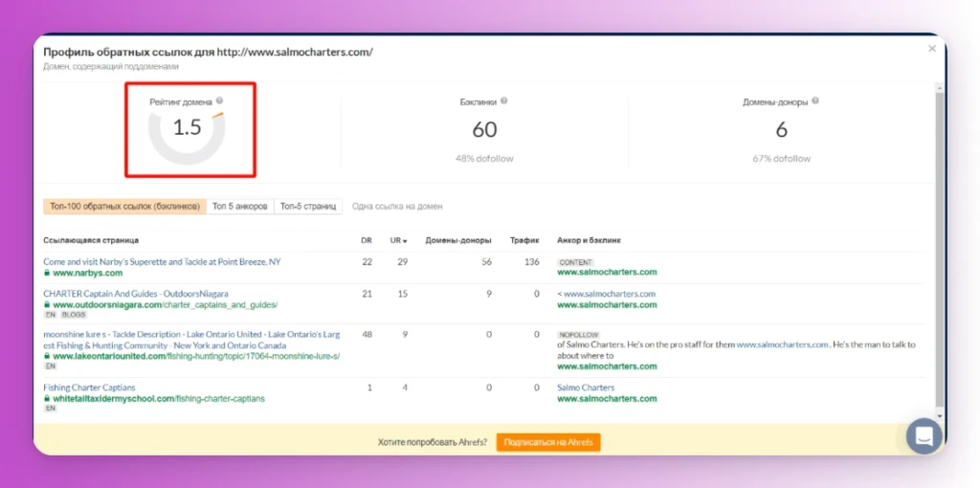This screenshot has height=488, width=980.
Task: Click the 48% dofollow text
Action: 484,159
